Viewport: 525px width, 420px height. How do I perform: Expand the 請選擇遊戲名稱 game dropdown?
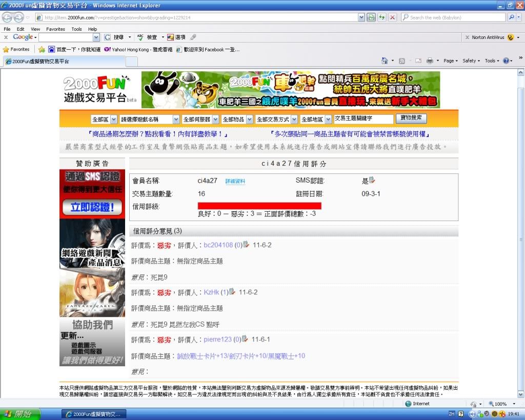(149, 119)
